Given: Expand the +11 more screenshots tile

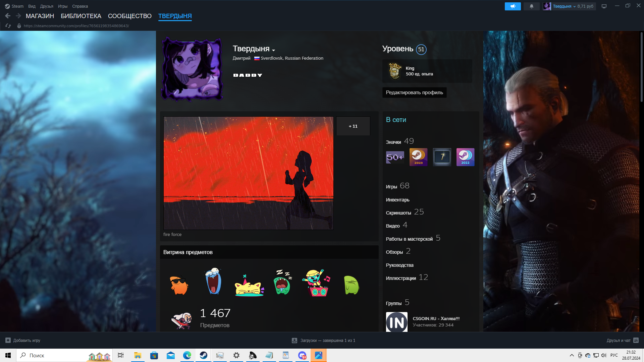Looking at the screenshot, I should [353, 126].
